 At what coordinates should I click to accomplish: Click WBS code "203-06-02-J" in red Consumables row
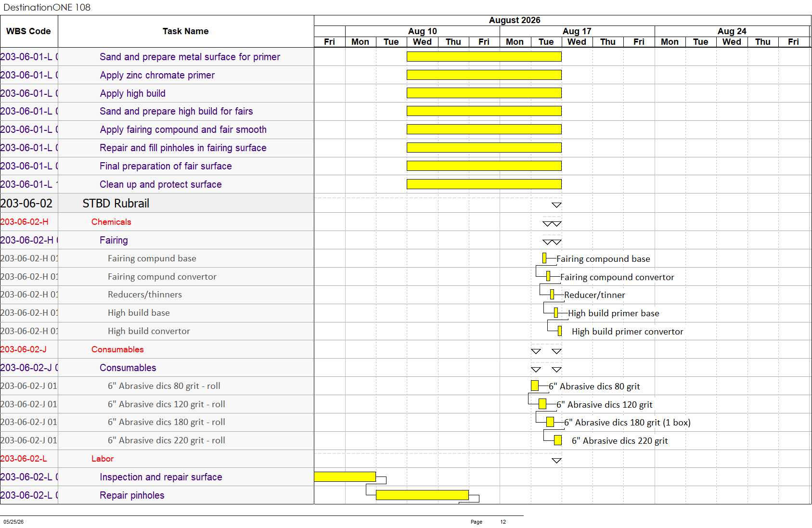click(24, 349)
